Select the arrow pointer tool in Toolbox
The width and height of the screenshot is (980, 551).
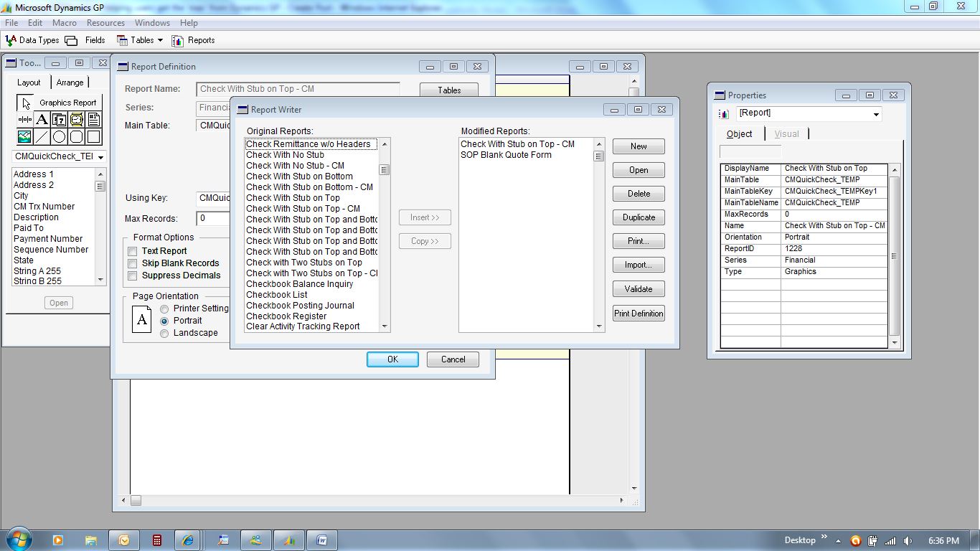pyautogui.click(x=25, y=103)
